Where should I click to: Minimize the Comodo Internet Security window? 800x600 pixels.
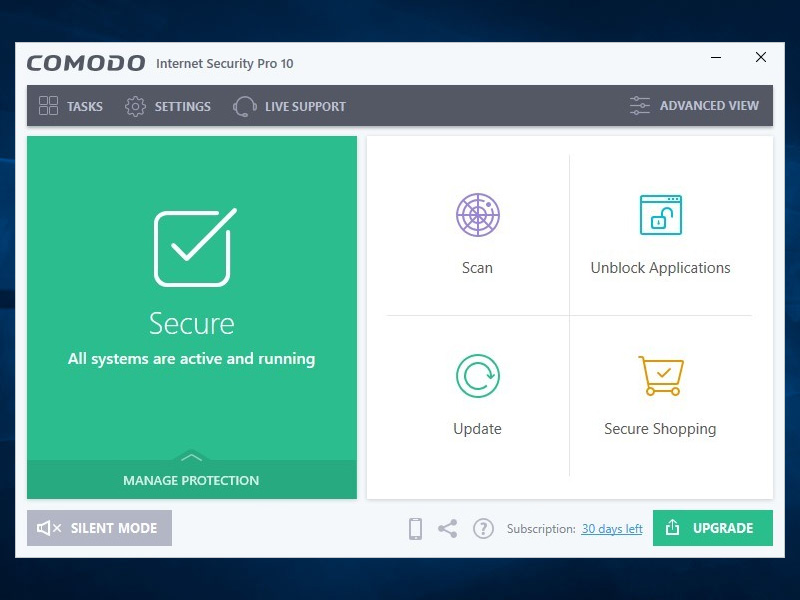[x=716, y=58]
